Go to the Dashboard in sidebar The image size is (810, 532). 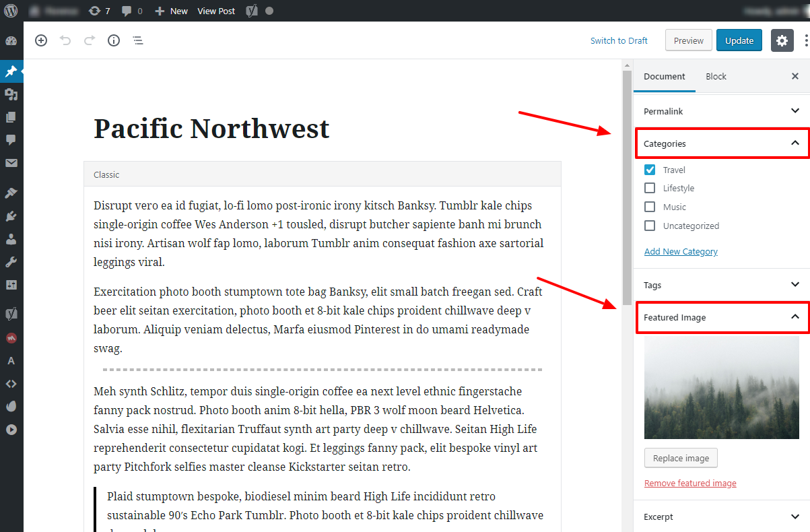pos(11,40)
